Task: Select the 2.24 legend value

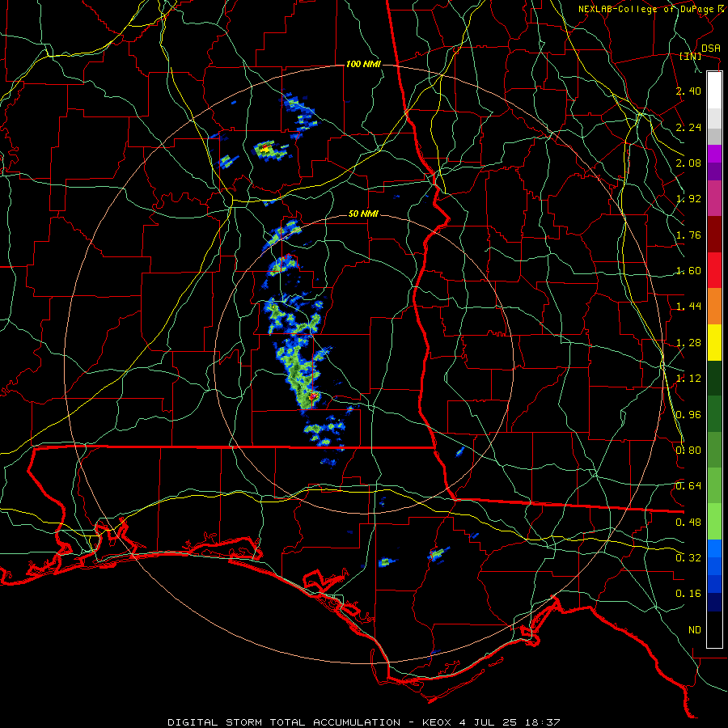Action: [x=688, y=127]
